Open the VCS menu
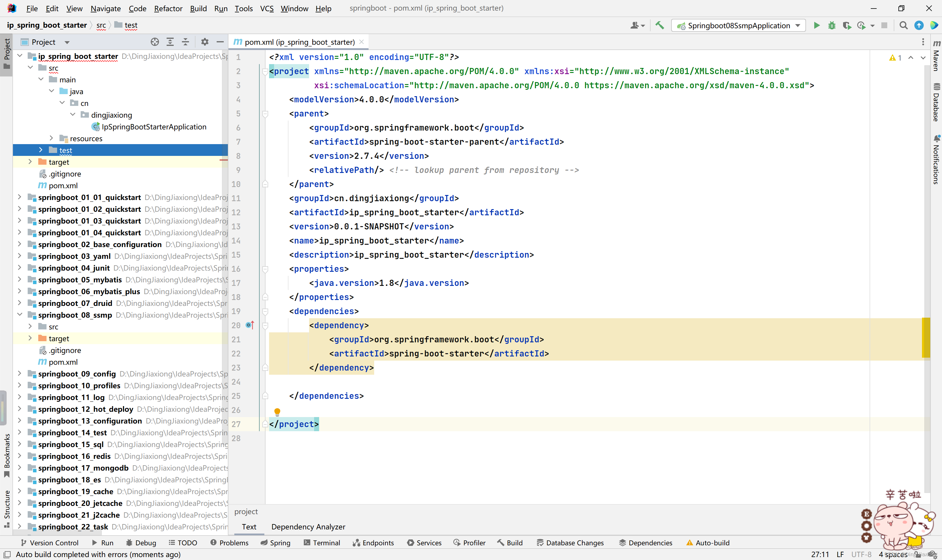Image resolution: width=942 pixels, height=560 pixels. point(267,8)
